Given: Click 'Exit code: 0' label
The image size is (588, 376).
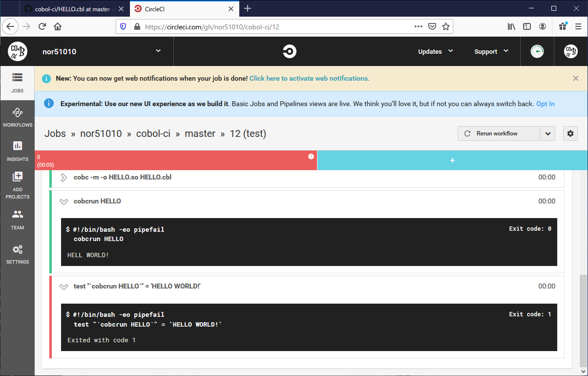Looking at the screenshot, I should point(530,229).
